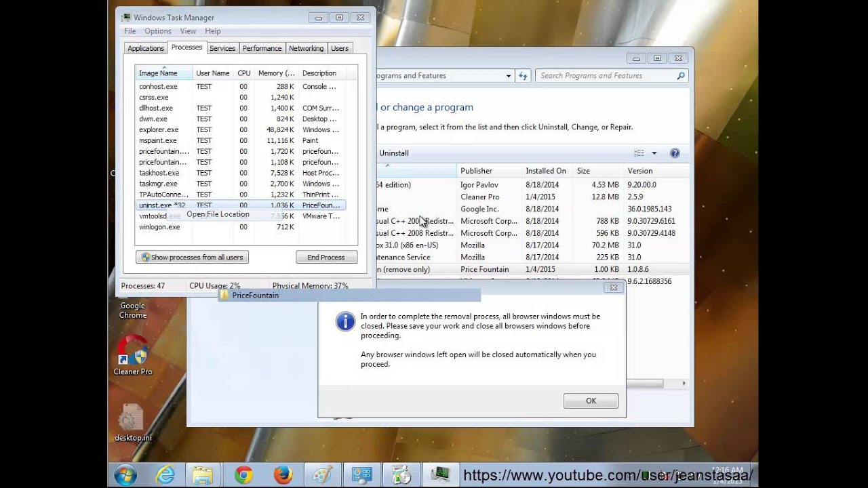Screen dimensions: 868x488
Task: Click the Help icon in Programs and Features
Action: pyautogui.click(x=675, y=153)
